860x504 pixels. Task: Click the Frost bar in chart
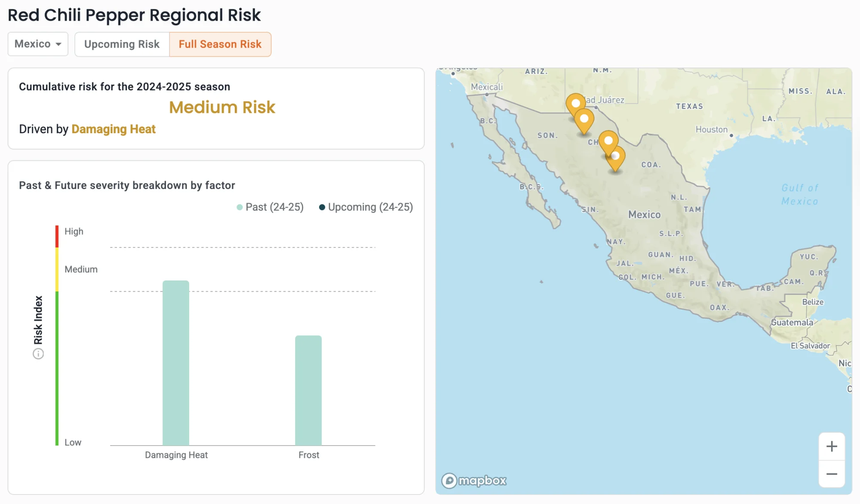[x=308, y=390]
